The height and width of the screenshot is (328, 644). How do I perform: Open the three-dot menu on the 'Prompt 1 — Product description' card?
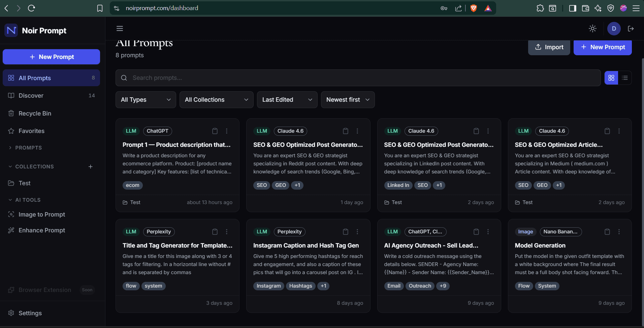point(227,131)
